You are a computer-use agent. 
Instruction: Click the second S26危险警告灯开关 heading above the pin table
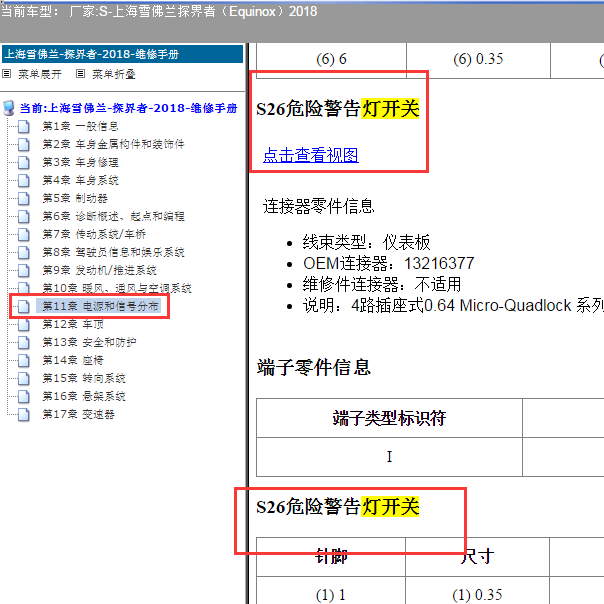[337, 506]
